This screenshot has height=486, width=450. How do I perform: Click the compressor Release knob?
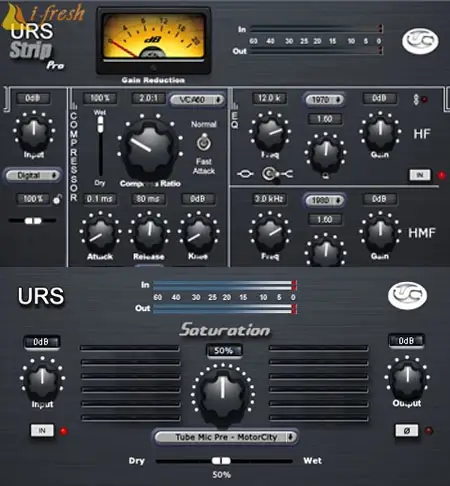149,232
